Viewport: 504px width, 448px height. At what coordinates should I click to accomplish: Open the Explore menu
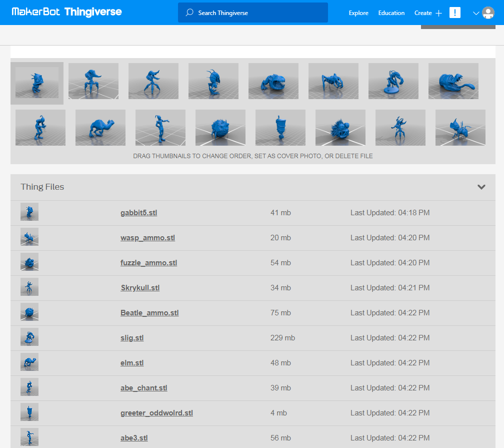pos(358,13)
